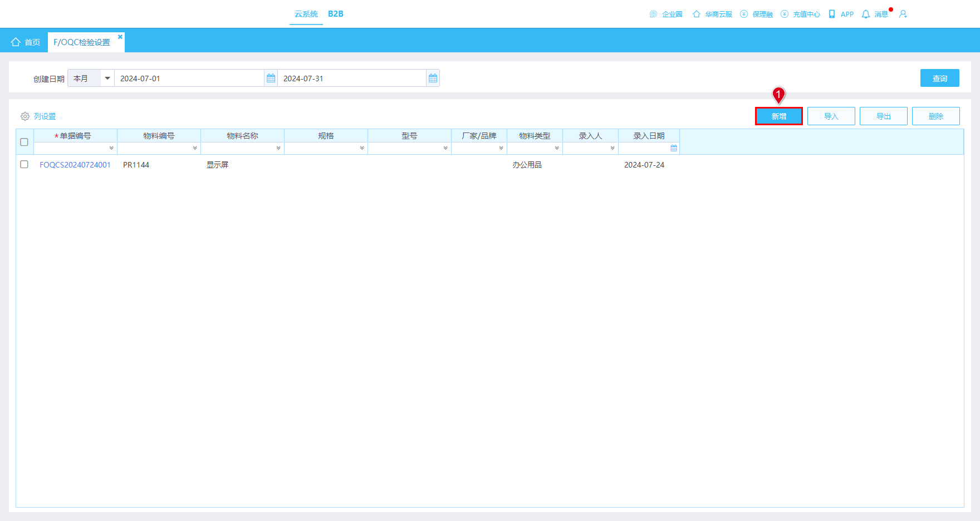Screen dimensions: 980x521
Task: Select the 2024-07-24 entry date cell
Action: [x=644, y=165]
